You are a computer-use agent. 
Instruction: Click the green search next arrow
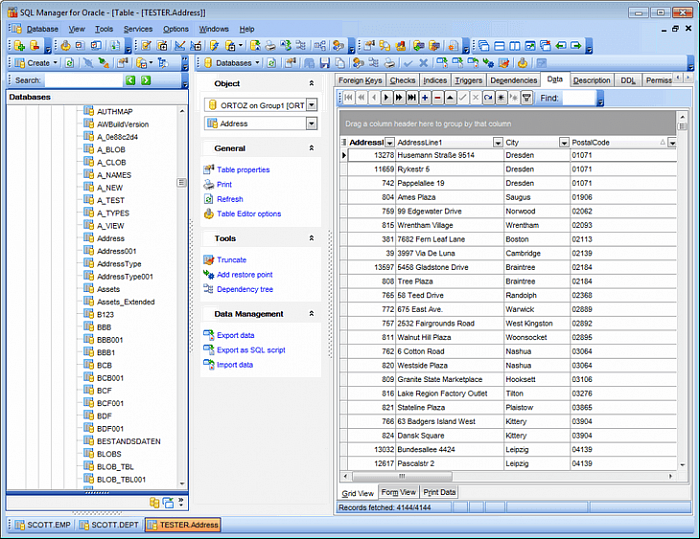(146, 80)
